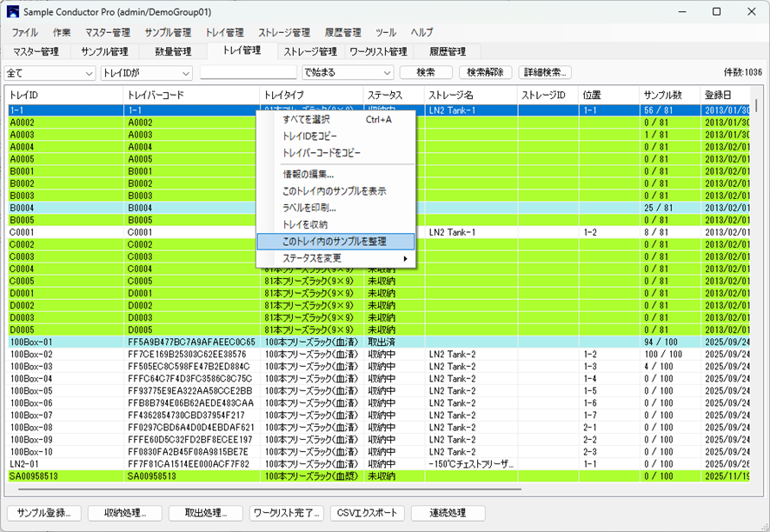
Task: Select 'すべてを選択' in the context menu
Action: [306, 119]
